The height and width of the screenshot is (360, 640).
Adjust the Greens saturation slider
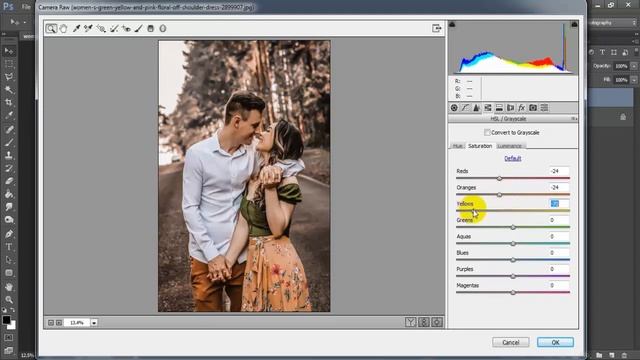pos(513,227)
